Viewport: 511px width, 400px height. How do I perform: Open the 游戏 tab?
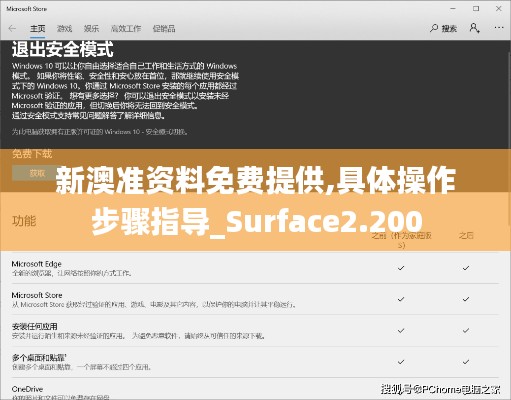[64, 29]
